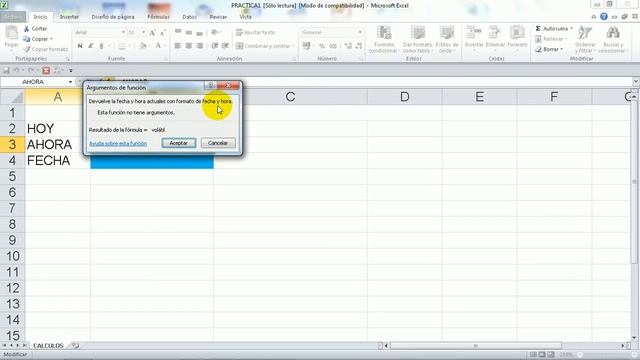Open the font name dropdown

(123, 32)
